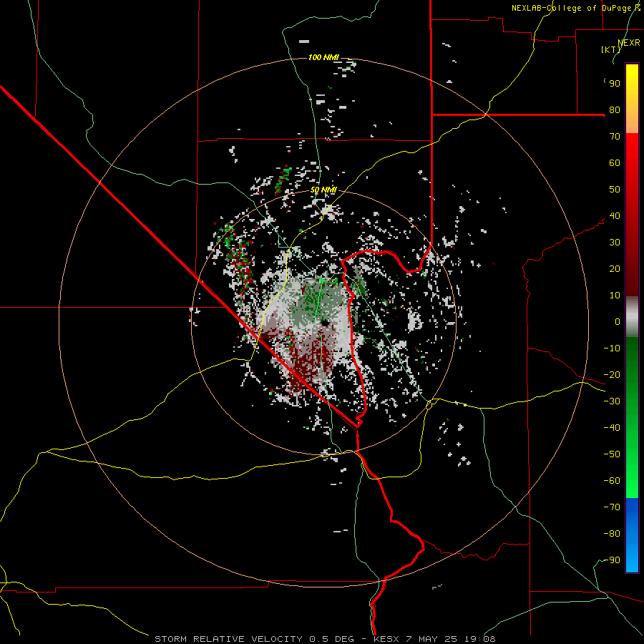Click the positive 50 value on velocity scale

click(x=615, y=190)
